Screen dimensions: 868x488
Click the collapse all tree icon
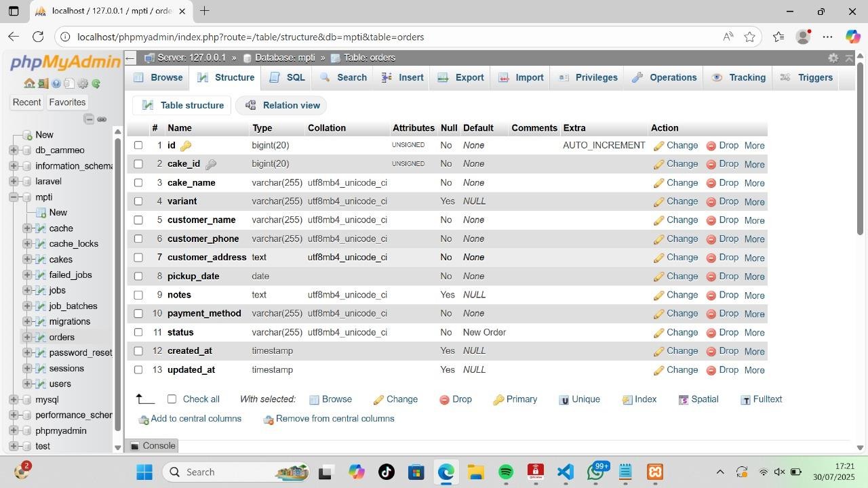click(89, 119)
